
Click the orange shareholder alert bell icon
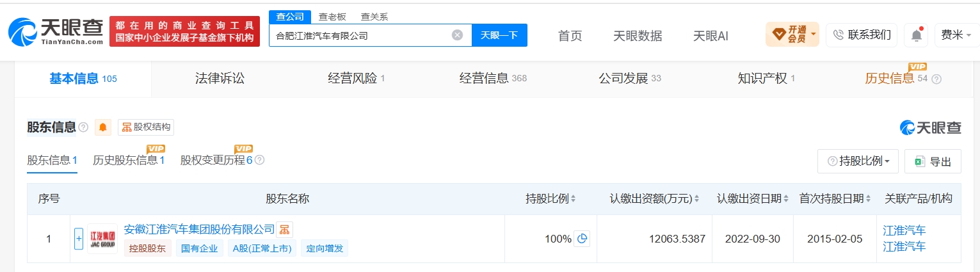pos(103,127)
